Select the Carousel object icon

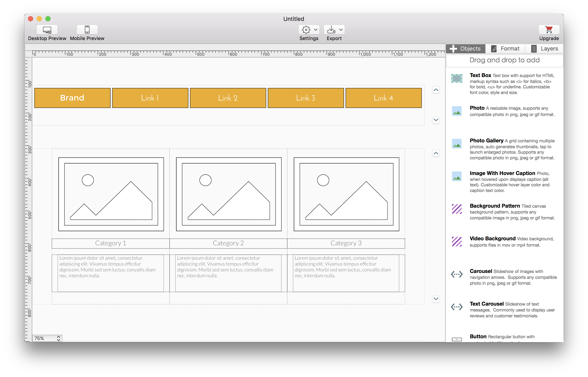[x=457, y=274]
